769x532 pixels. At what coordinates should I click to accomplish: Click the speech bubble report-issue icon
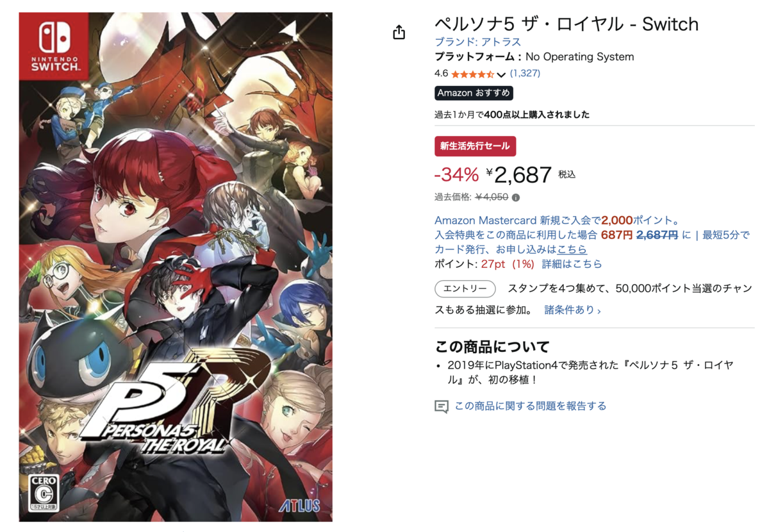point(442,406)
